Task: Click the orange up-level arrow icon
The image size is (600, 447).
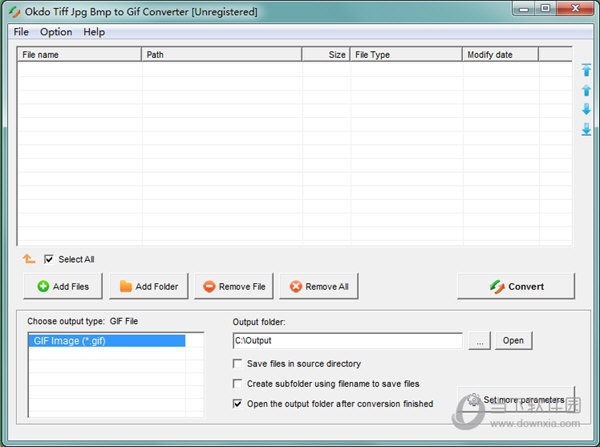Action: click(29, 259)
